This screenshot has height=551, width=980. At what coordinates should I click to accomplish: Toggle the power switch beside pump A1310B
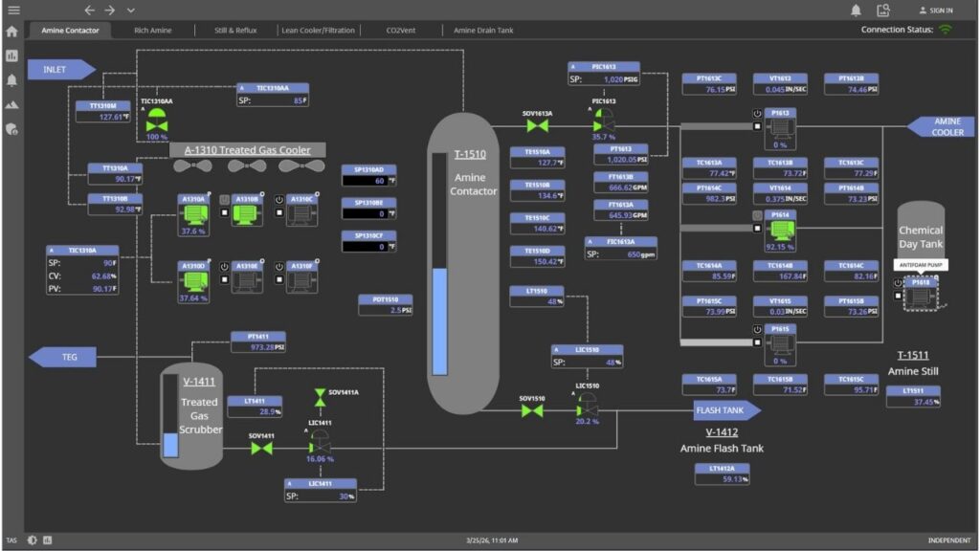click(224, 200)
